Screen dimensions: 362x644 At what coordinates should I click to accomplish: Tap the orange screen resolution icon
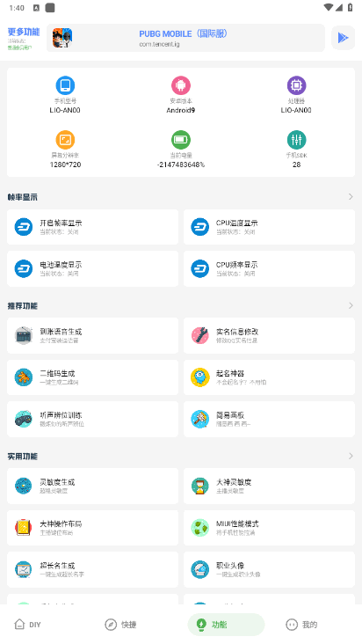[x=65, y=140]
